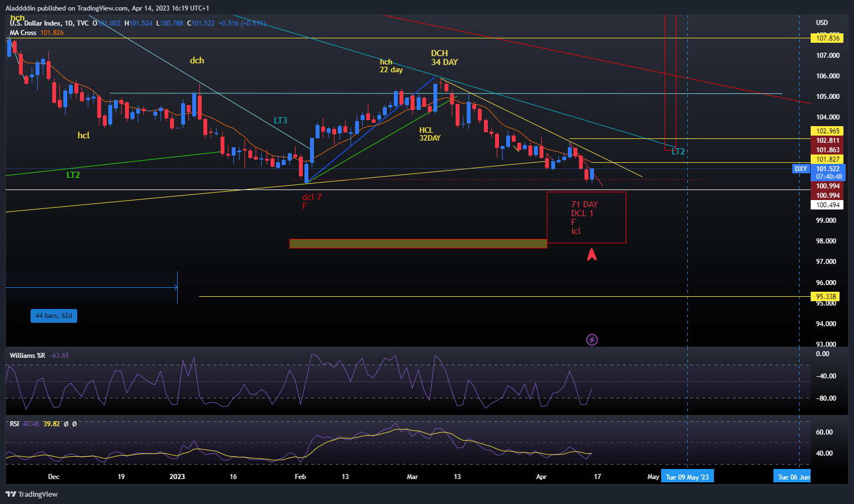Viewport: 854px width, 504px height.
Task: Select the red "71 DAY DCL 1" box
Action: 586,217
